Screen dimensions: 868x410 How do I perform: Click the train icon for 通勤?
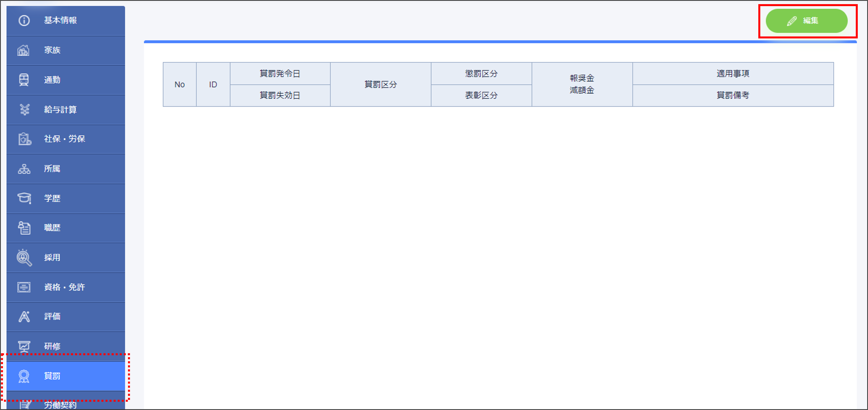click(24, 80)
